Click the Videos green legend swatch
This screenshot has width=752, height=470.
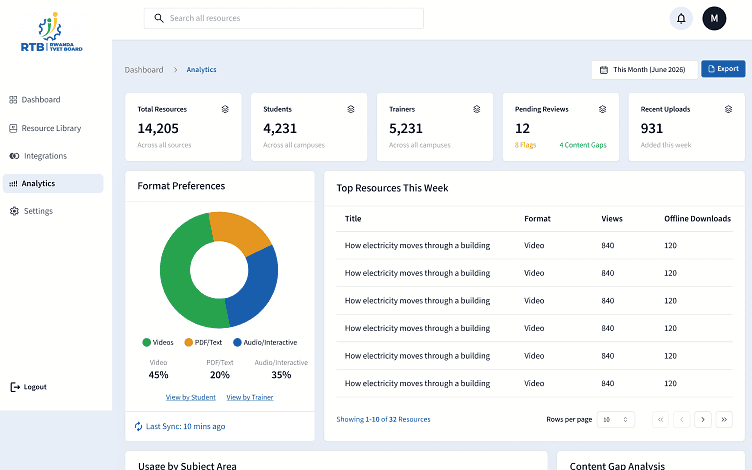click(147, 342)
